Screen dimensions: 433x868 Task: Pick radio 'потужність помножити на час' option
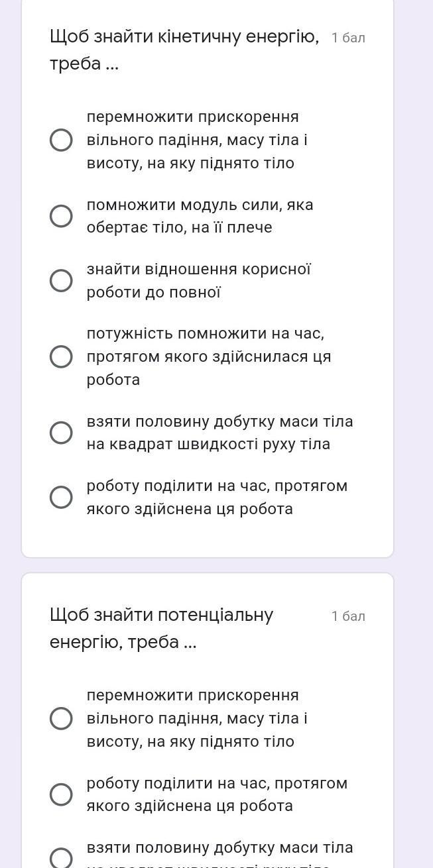tap(61, 356)
